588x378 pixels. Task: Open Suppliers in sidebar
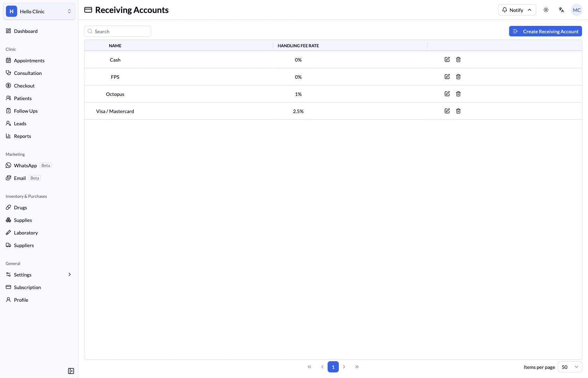39,245
